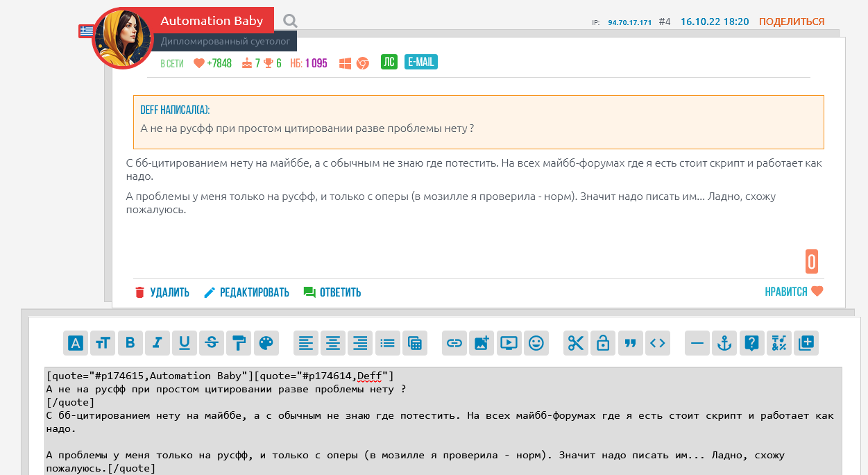
Task: Toggle italic text formatting
Action: pos(157,342)
